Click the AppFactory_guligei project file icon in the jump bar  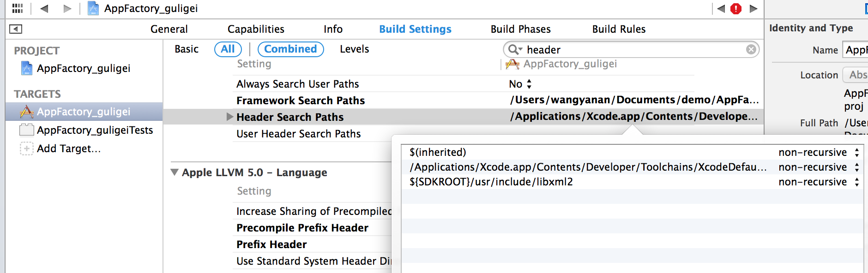(93, 8)
